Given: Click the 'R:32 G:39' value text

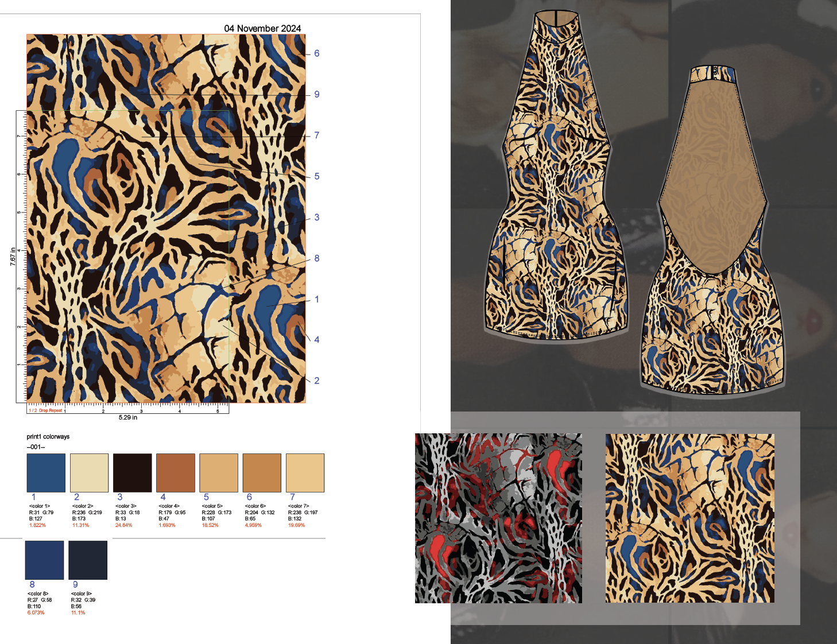Looking at the screenshot, I should (83, 600).
